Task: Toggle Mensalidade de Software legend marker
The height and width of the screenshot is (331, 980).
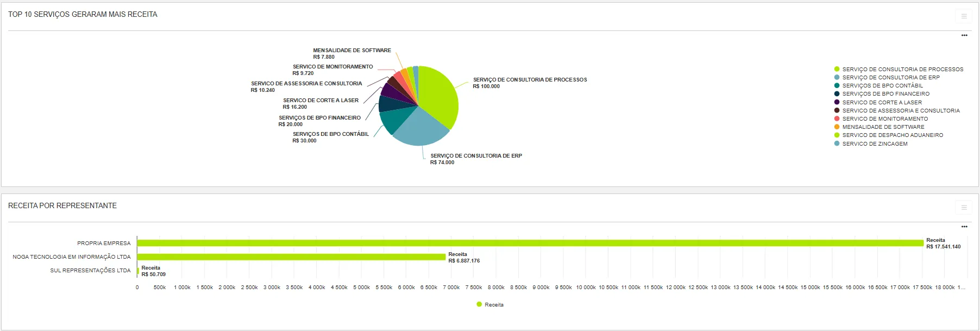Action: [x=837, y=127]
